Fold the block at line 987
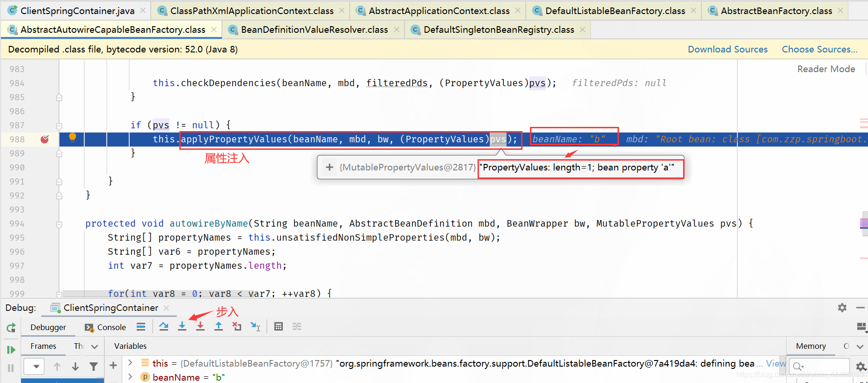Screen dimensions: 868x383 pyautogui.click(x=59, y=126)
